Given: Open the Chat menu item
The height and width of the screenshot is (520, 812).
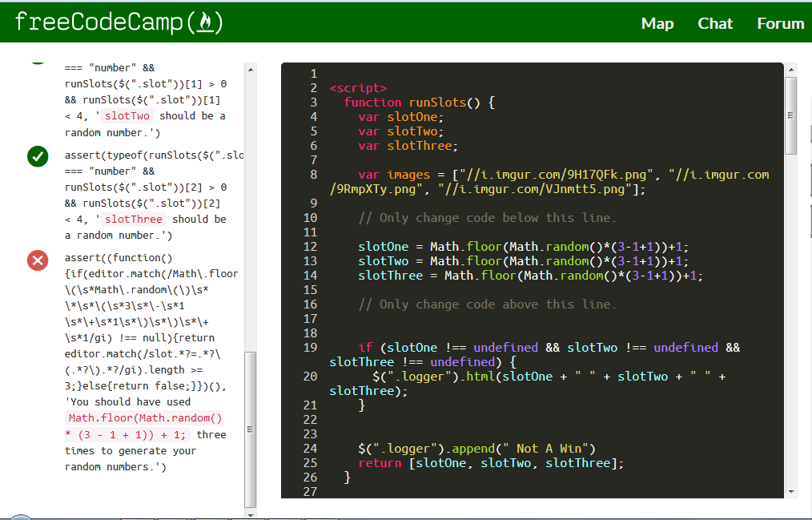Looking at the screenshot, I should (714, 23).
